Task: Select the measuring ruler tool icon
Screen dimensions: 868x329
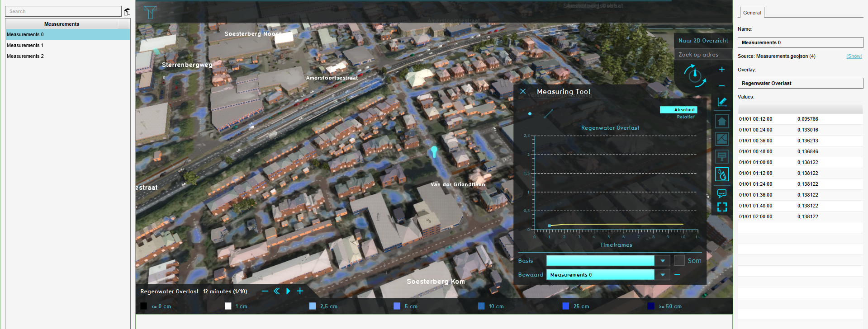Action: (722, 102)
